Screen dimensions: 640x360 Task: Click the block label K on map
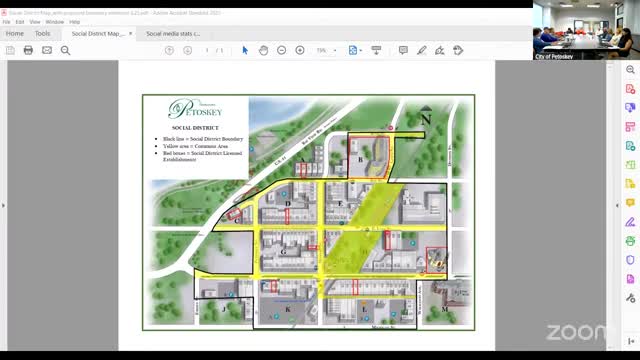pyautogui.click(x=288, y=309)
